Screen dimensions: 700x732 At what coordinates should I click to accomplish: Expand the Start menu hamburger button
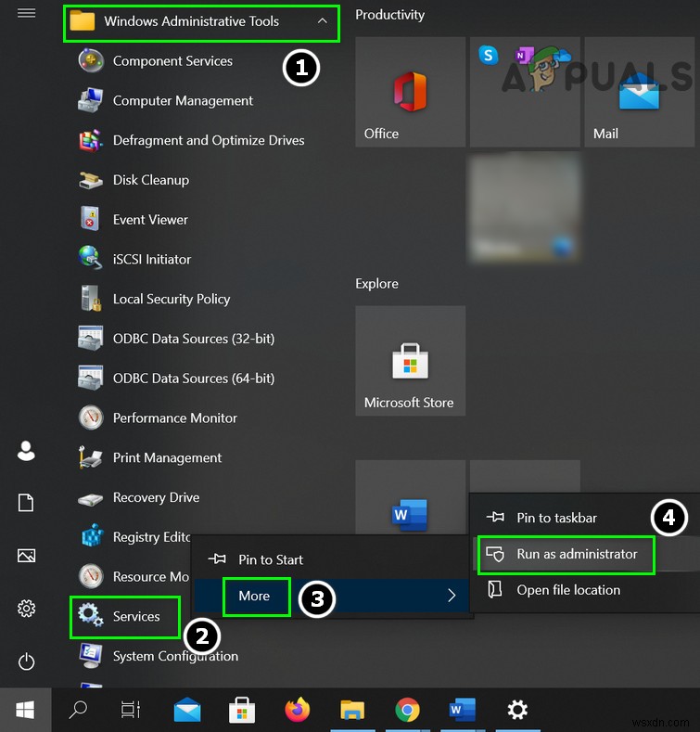click(x=26, y=13)
